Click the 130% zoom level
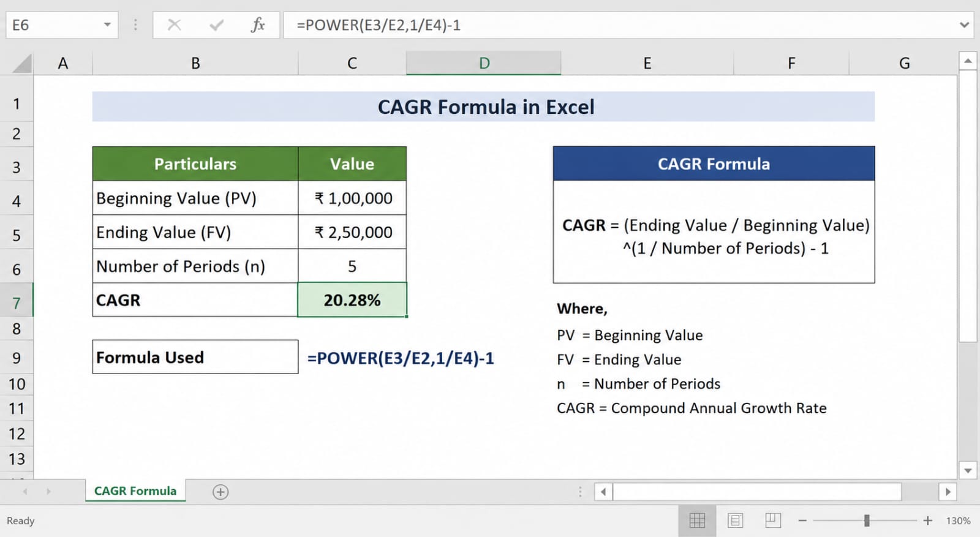The image size is (980, 537). pyautogui.click(x=958, y=520)
